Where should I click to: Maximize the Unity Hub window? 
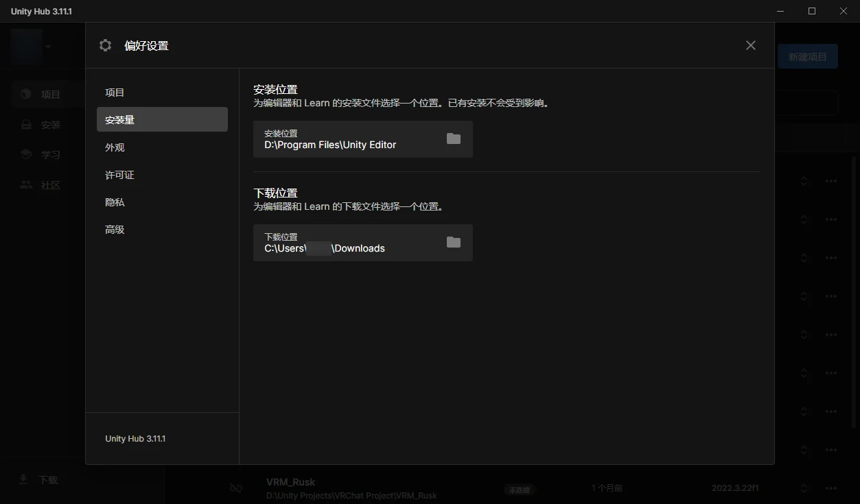click(x=812, y=11)
